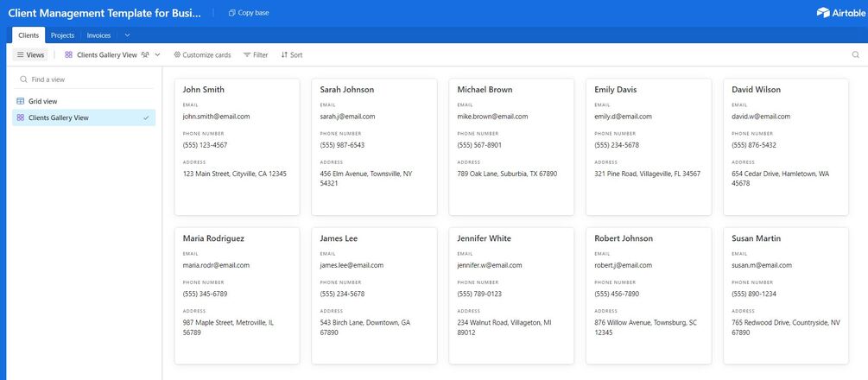Click emily.d@email.com
This screenshot has height=380, width=868.
624,117
